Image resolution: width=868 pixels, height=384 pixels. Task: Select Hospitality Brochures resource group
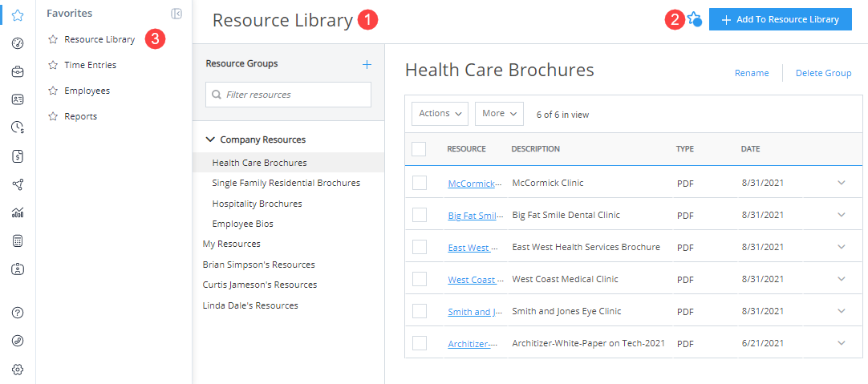click(257, 204)
